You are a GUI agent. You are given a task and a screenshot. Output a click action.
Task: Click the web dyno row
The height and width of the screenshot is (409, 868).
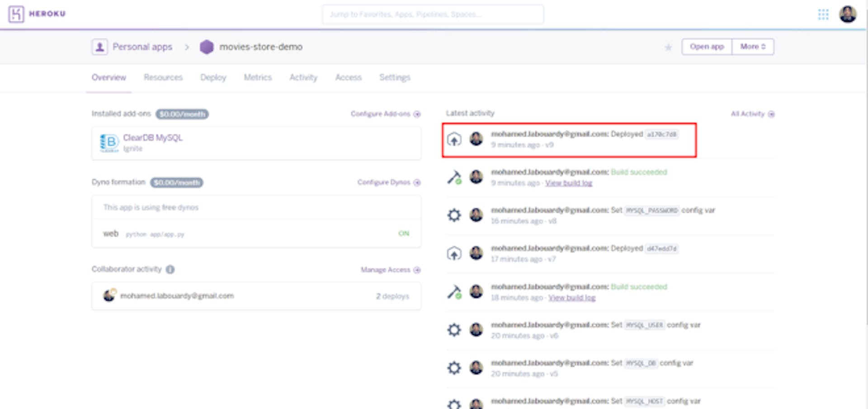pos(256,234)
